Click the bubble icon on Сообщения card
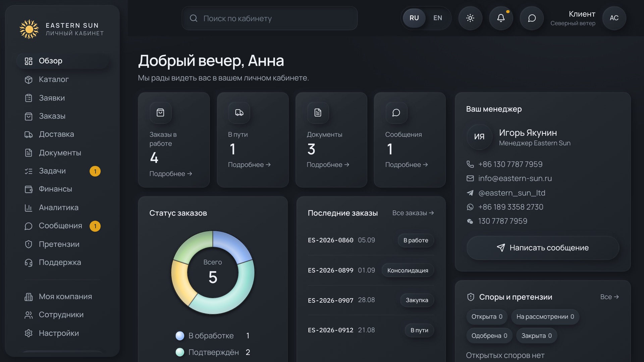 click(396, 113)
